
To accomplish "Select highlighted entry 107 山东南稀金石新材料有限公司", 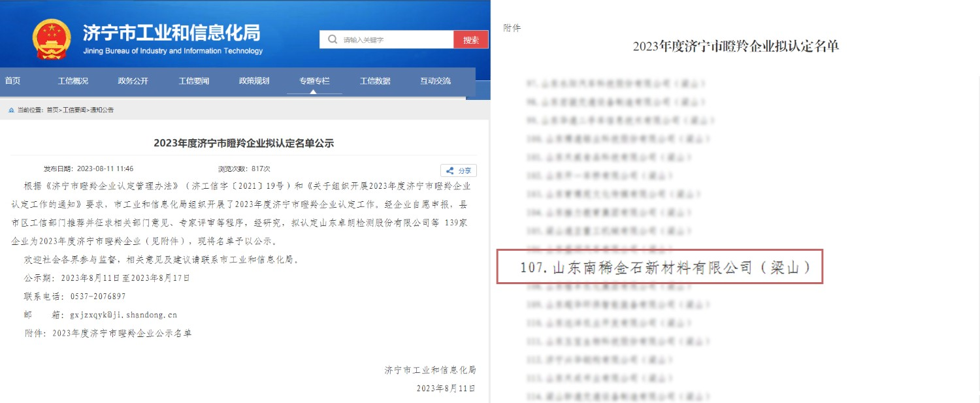I will point(659,267).
